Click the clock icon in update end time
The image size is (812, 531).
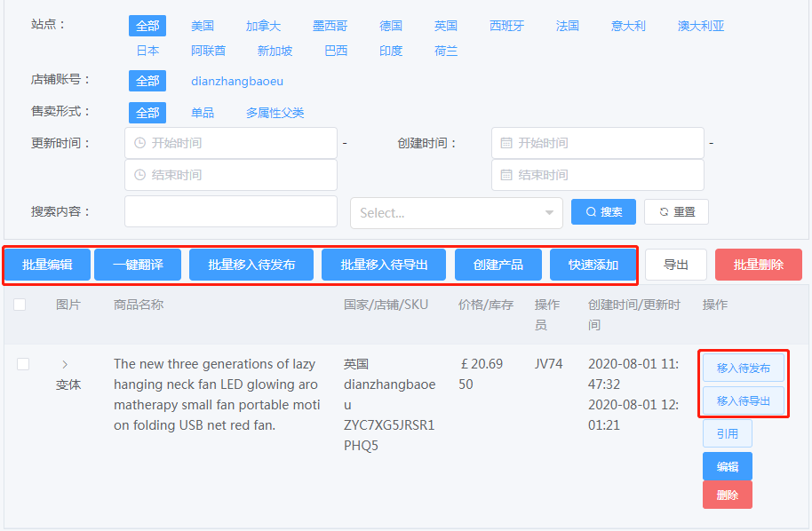[x=139, y=175]
